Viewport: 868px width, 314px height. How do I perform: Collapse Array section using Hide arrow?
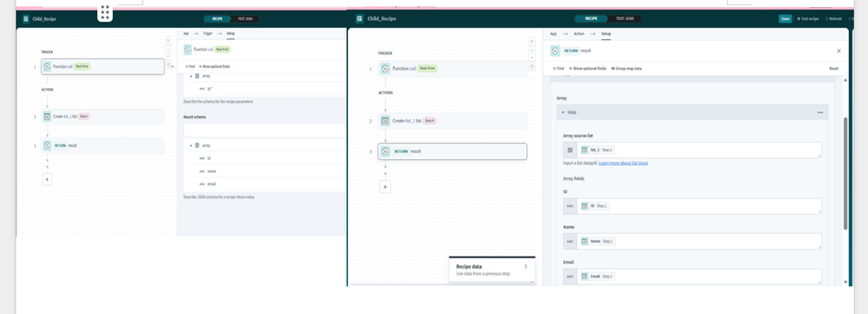tap(563, 112)
